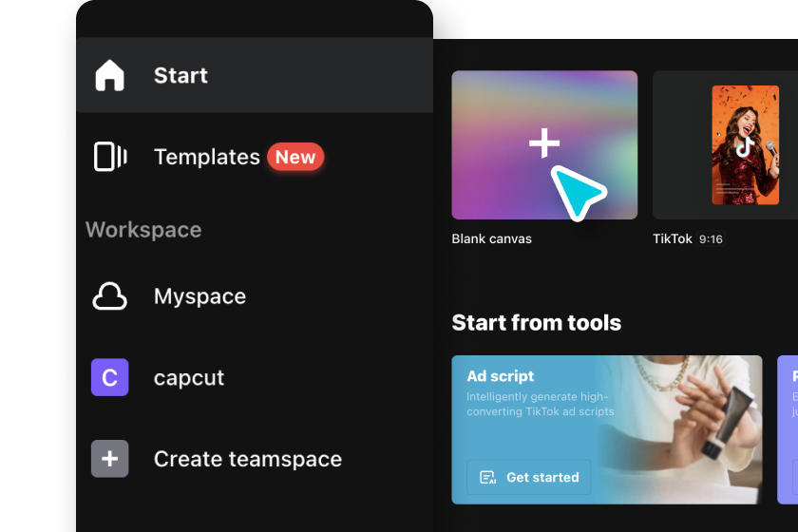Click the Create teamspace plus icon
The height and width of the screenshot is (532, 798).
[x=109, y=459]
